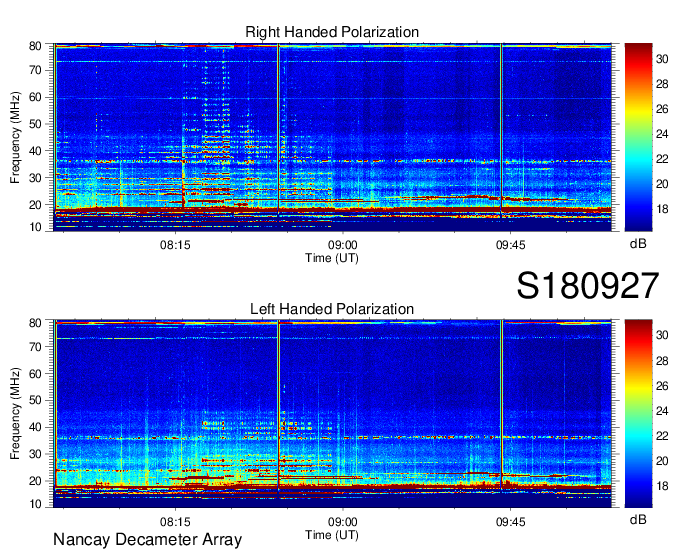Click "28" dB tick on Right Handed color bar
The height and width of the screenshot is (552, 680).
tap(662, 84)
